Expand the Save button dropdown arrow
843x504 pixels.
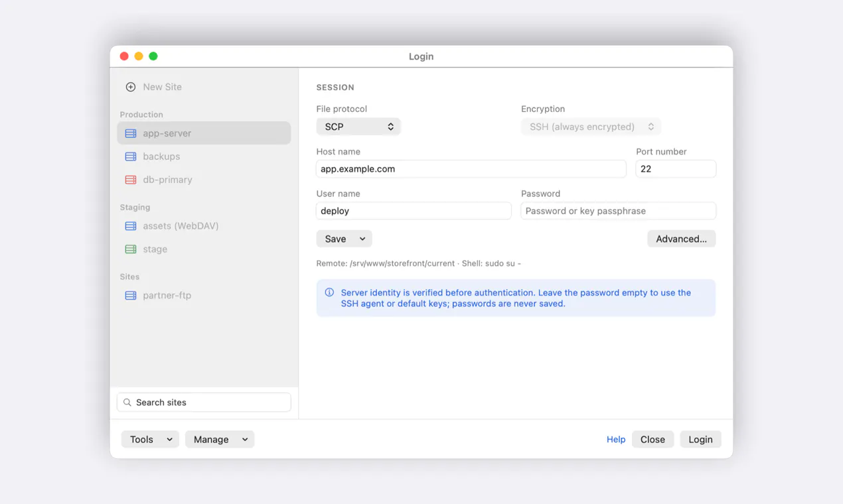point(362,239)
